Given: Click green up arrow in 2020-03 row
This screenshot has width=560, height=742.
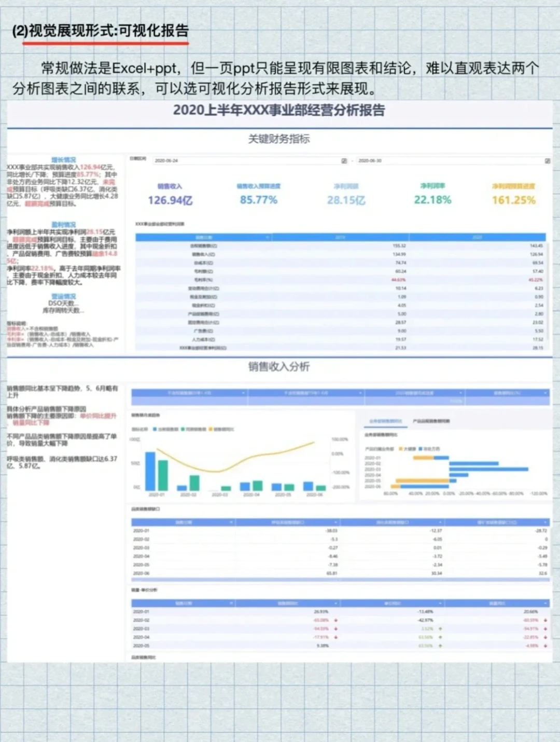Looking at the screenshot, I should tap(440, 629).
